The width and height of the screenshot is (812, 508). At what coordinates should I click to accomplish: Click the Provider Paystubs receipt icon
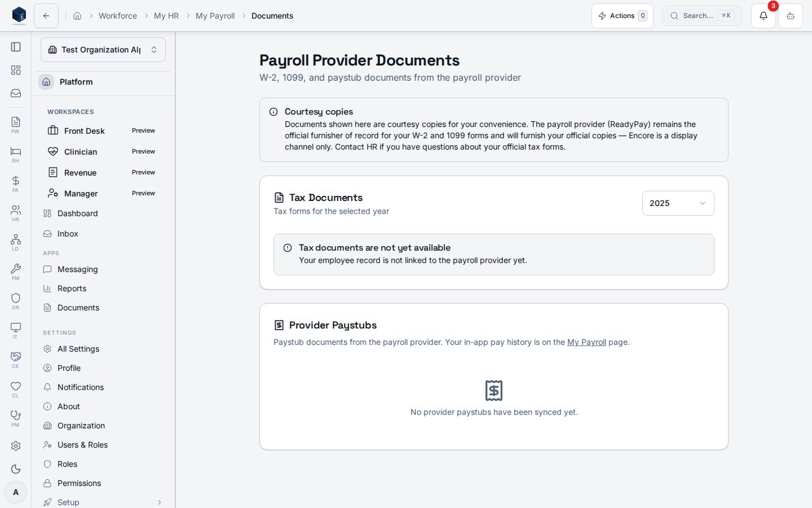pos(279,325)
